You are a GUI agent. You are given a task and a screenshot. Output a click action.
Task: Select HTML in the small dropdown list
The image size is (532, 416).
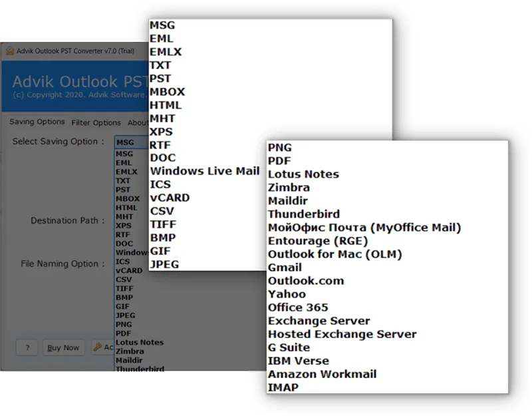pos(126,208)
